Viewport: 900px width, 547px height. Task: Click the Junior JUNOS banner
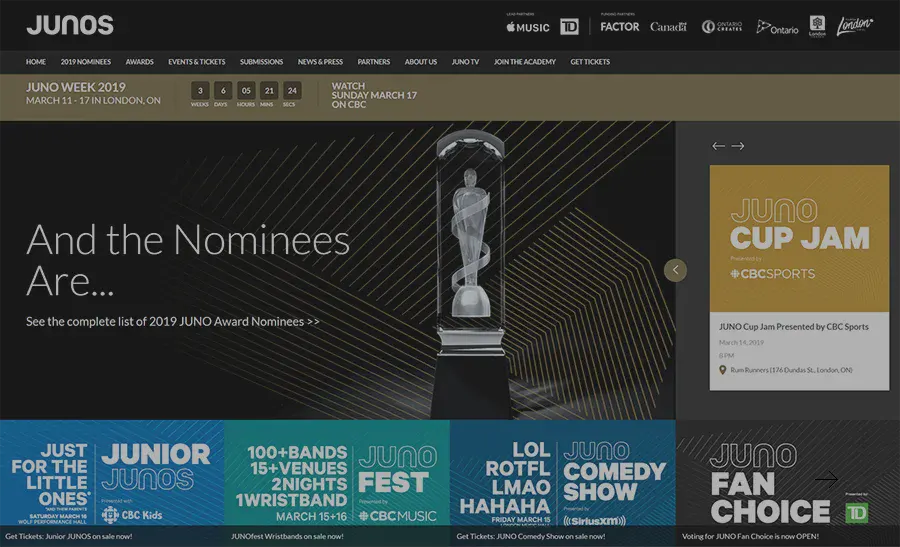[112, 480]
